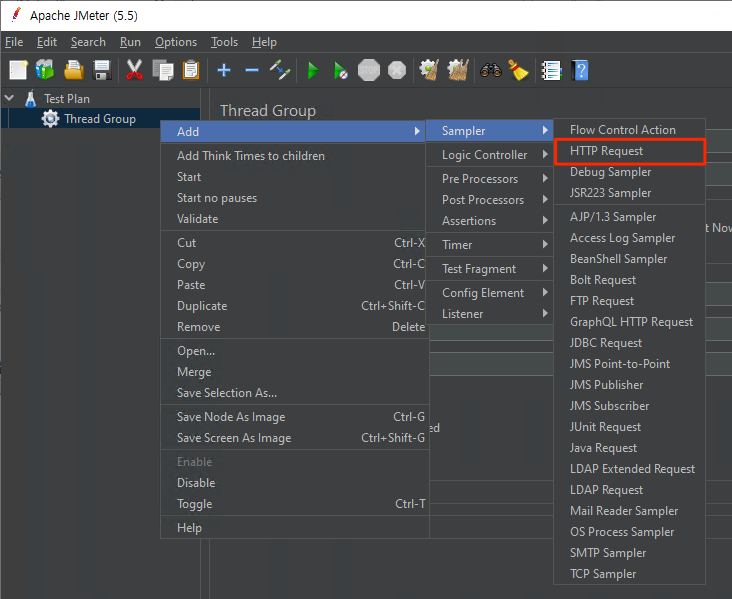Viewport: 732px width, 599px height.
Task: Expand the Config Element submenu arrow
Action: (545, 292)
